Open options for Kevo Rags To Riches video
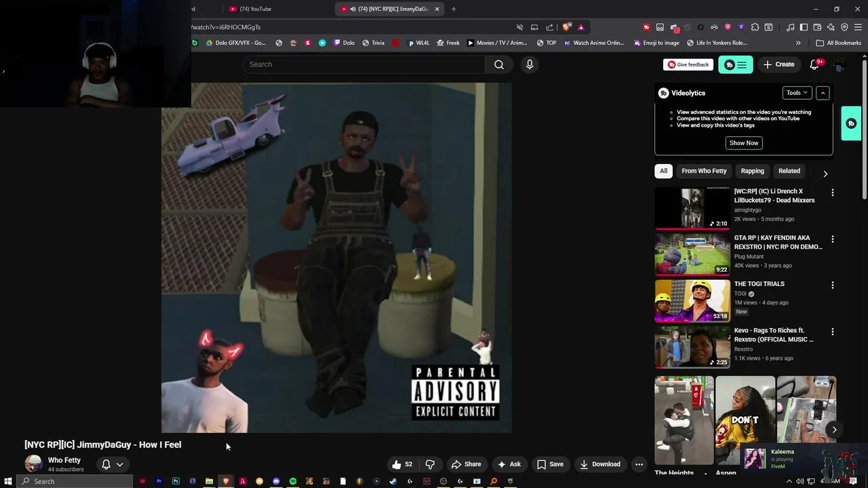This screenshot has width=868, height=488. pos(833,332)
